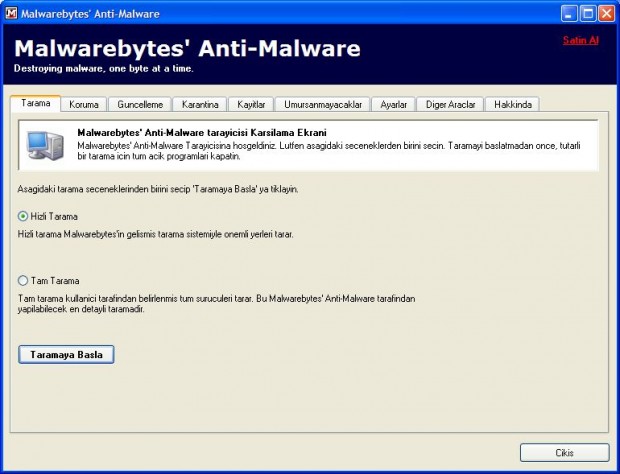This screenshot has height=474, width=620.
Task: Click the 'Destroying malware, one byte at a time.' tagline
Action: (x=104, y=68)
